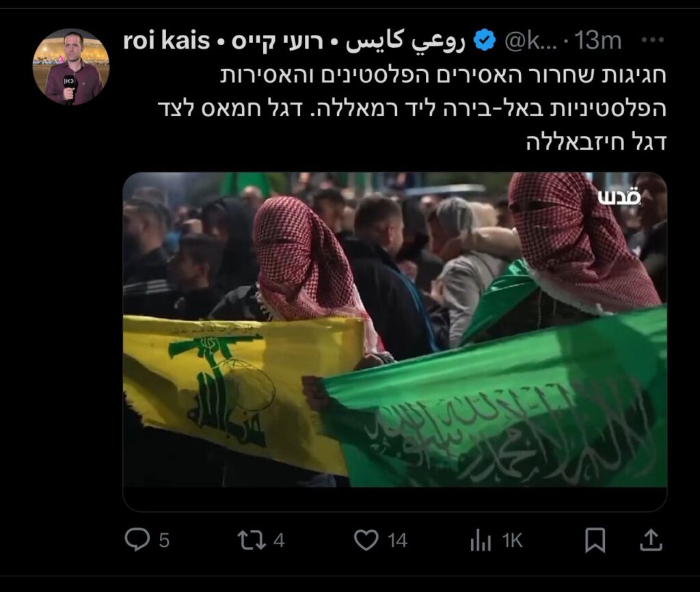View analytics via the bar chart icon

pyautogui.click(x=481, y=540)
